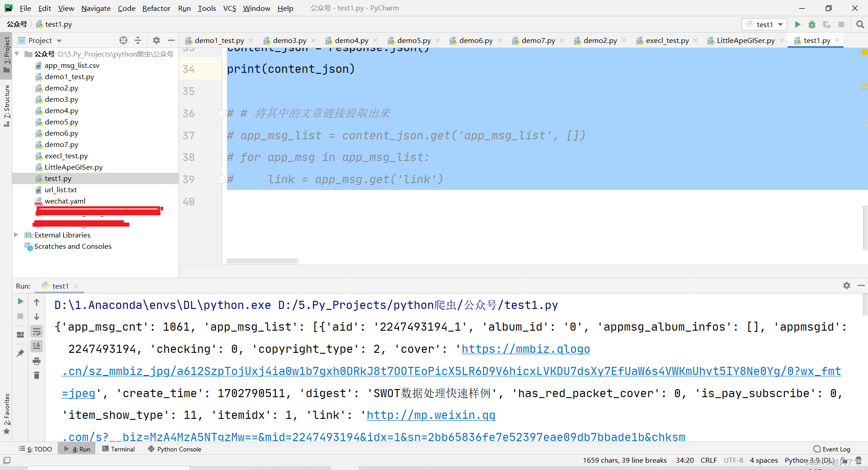
Task: Select url_list.txt in project tree
Action: (61, 190)
